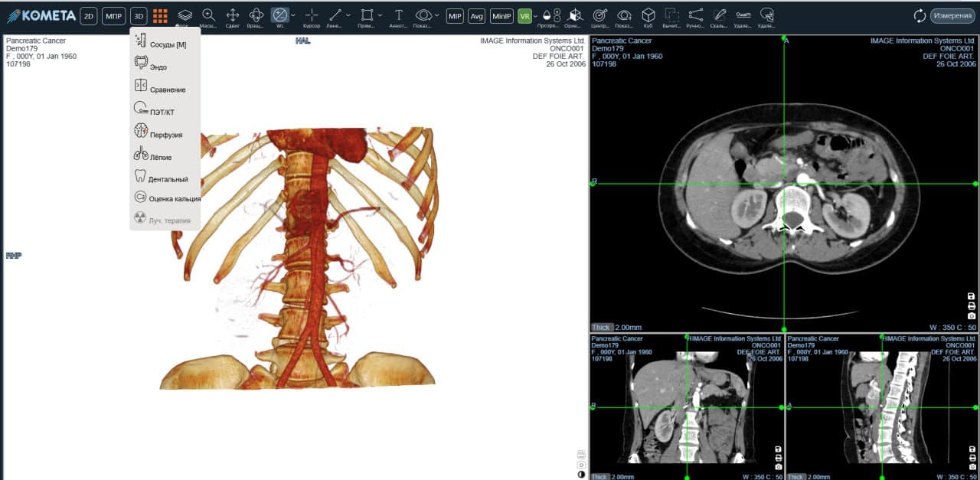Select the Курсор crosshair tool
This screenshot has width=980, height=480.
312,15
